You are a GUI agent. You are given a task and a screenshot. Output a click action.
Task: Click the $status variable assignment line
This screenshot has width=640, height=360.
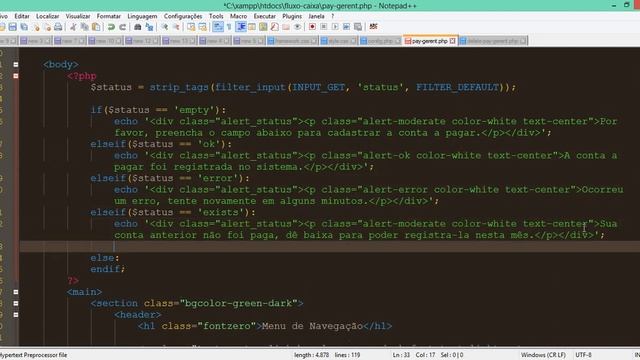coord(303,87)
